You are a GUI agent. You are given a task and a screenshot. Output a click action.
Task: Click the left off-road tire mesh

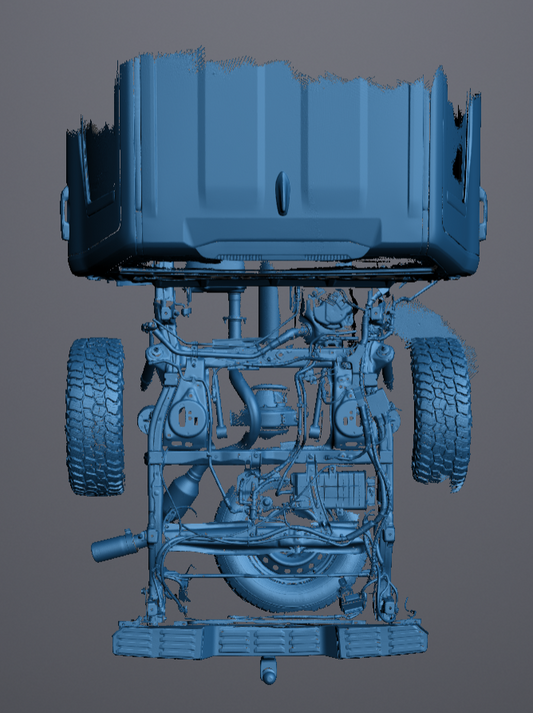point(95,417)
